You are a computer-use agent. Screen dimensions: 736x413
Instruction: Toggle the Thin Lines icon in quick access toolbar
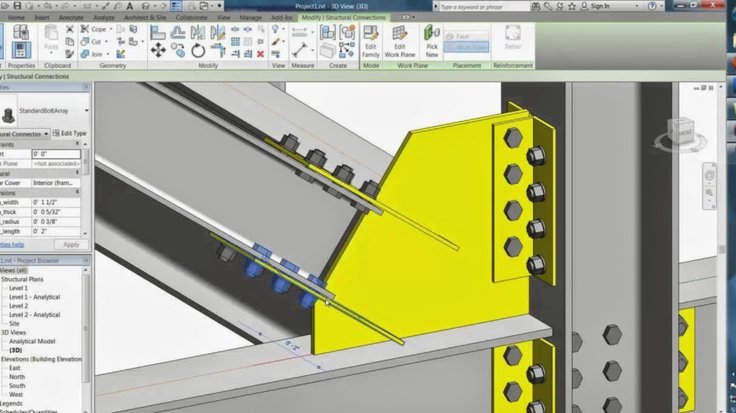pos(176,6)
